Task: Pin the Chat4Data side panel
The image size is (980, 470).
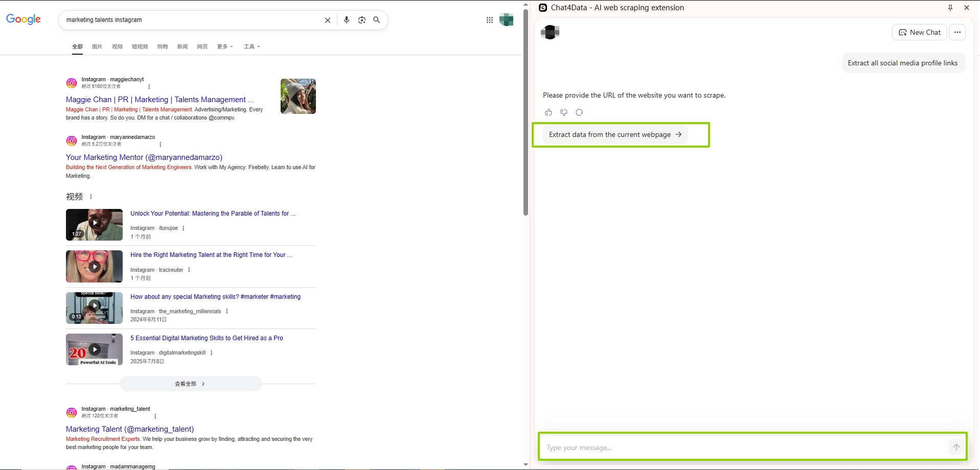Action: coord(950,8)
